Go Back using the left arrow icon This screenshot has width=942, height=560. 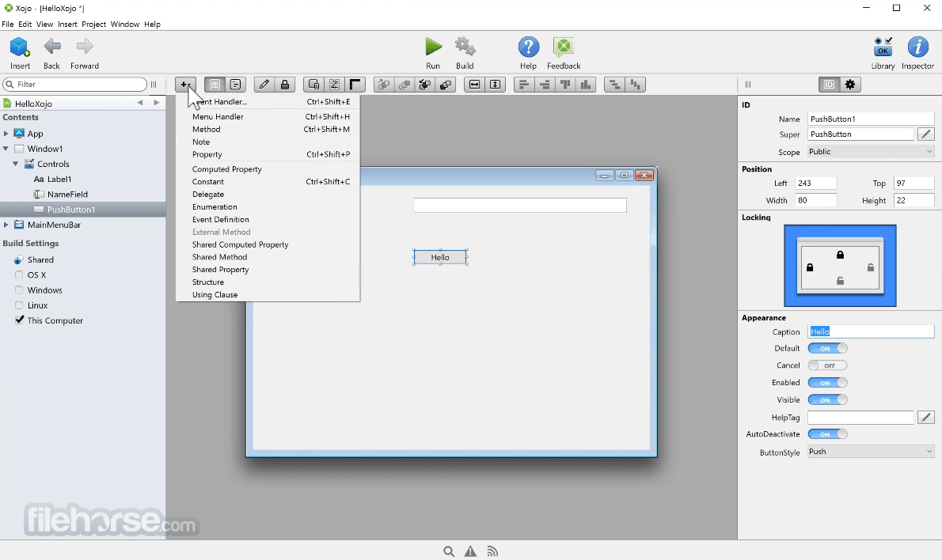click(52, 46)
